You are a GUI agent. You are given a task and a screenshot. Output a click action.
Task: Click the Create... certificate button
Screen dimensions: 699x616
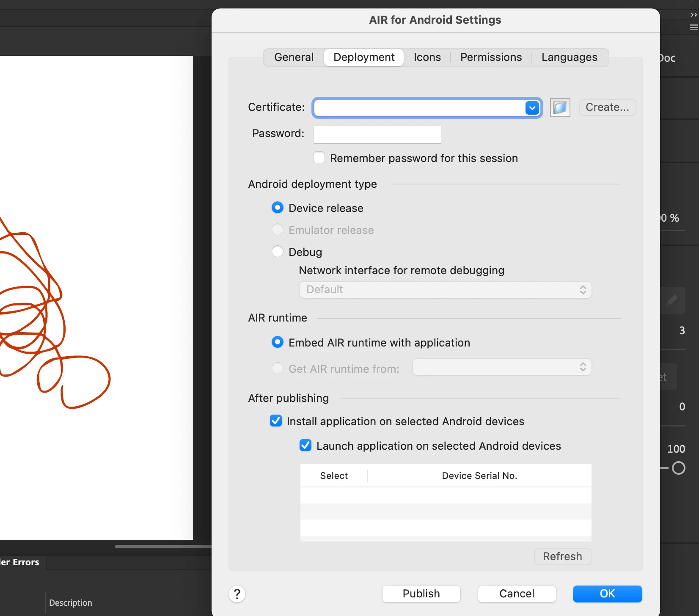(x=607, y=107)
